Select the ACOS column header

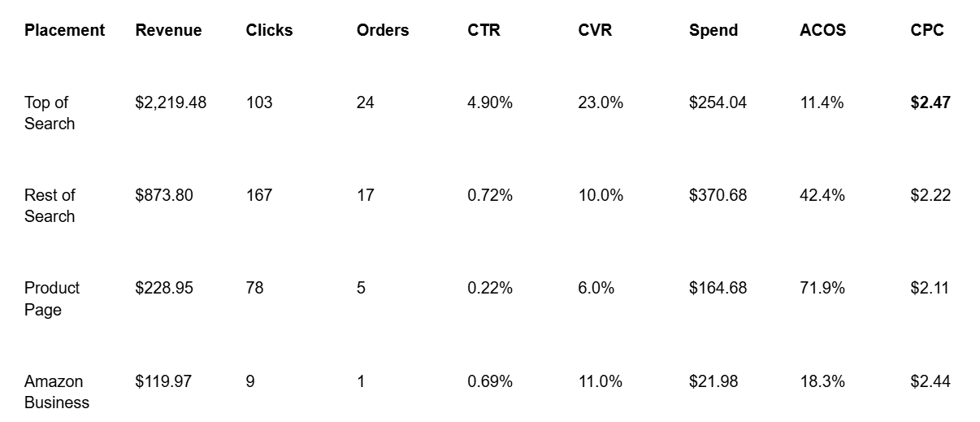(822, 30)
